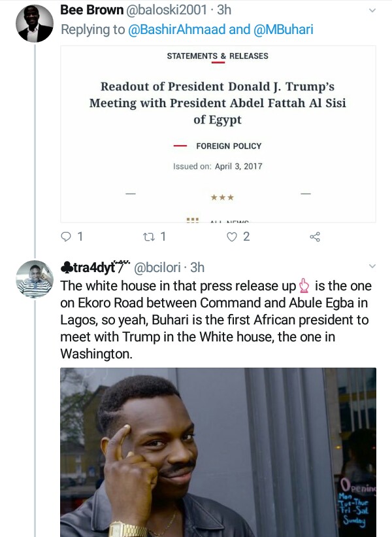
Task: Click the Statements & Releases header
Action: click(x=218, y=56)
